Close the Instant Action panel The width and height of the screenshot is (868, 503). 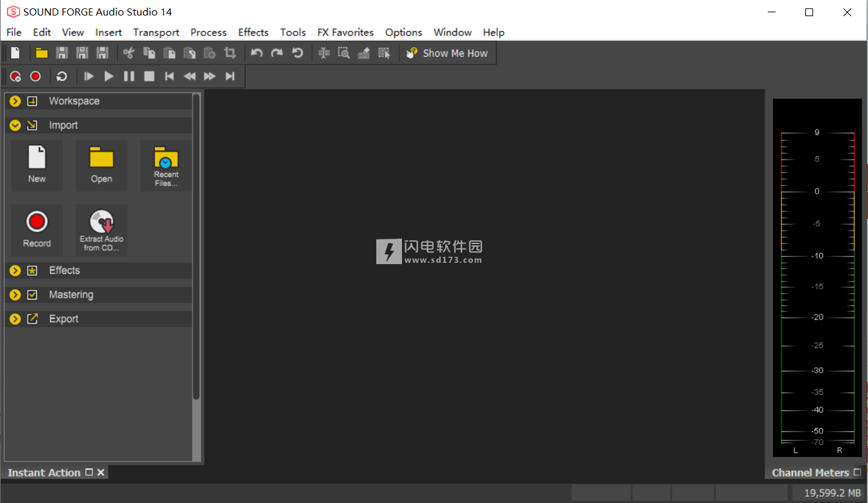pos(101,473)
